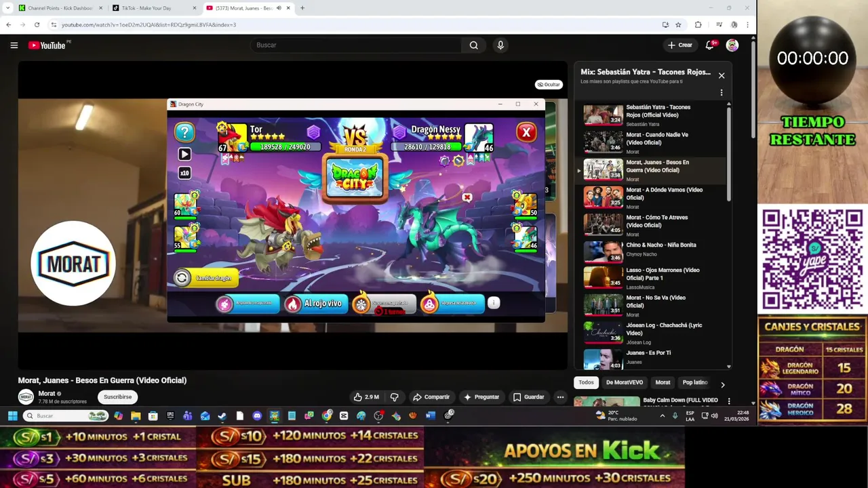Select the Pop latino filter chip
The image size is (868, 488).
point(695,382)
